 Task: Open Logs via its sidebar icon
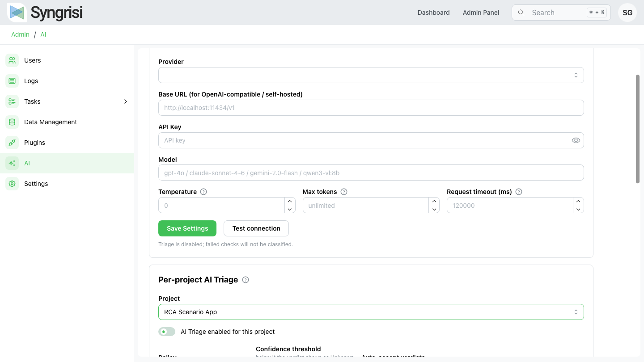[x=12, y=81]
